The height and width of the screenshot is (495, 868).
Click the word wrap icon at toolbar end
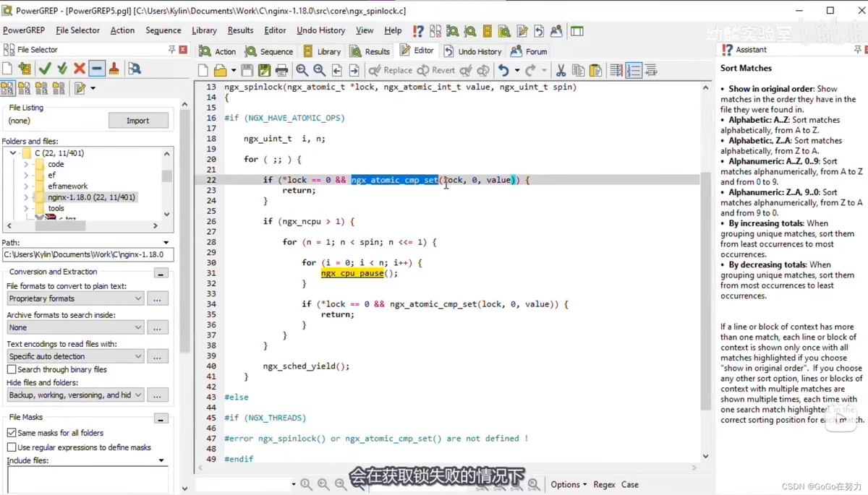coord(651,70)
